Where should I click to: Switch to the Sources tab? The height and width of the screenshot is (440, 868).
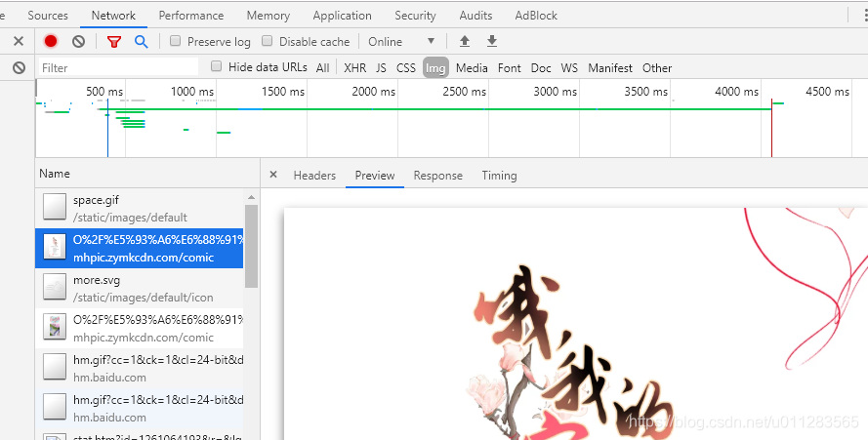[x=48, y=16]
